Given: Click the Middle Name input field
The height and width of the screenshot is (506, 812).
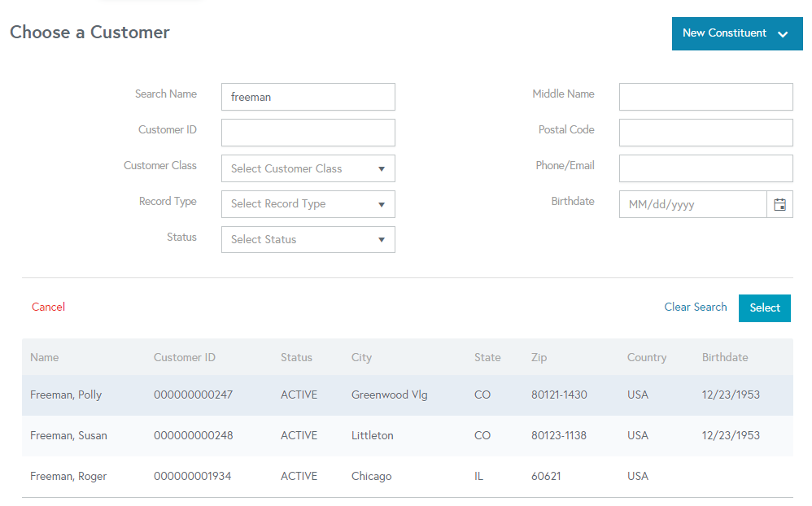Looking at the screenshot, I should click(x=706, y=97).
